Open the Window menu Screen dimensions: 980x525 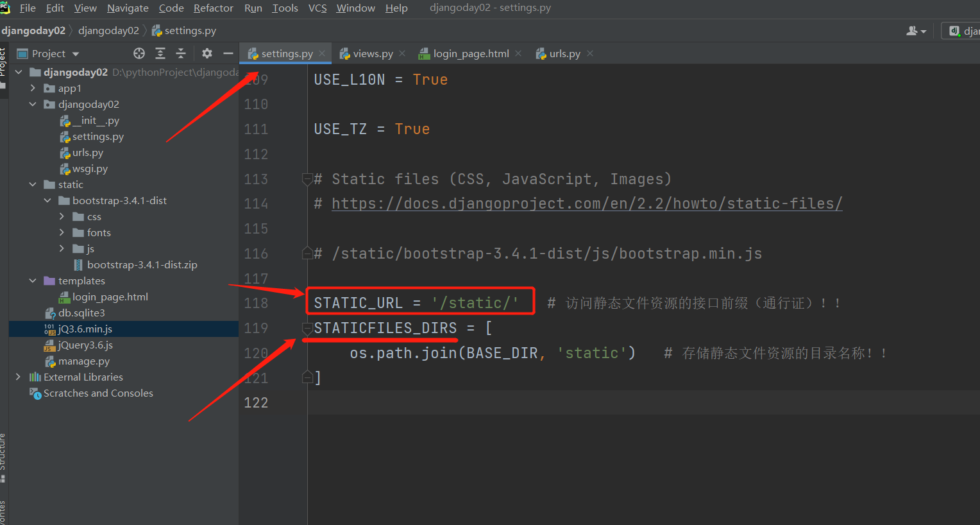(355, 8)
